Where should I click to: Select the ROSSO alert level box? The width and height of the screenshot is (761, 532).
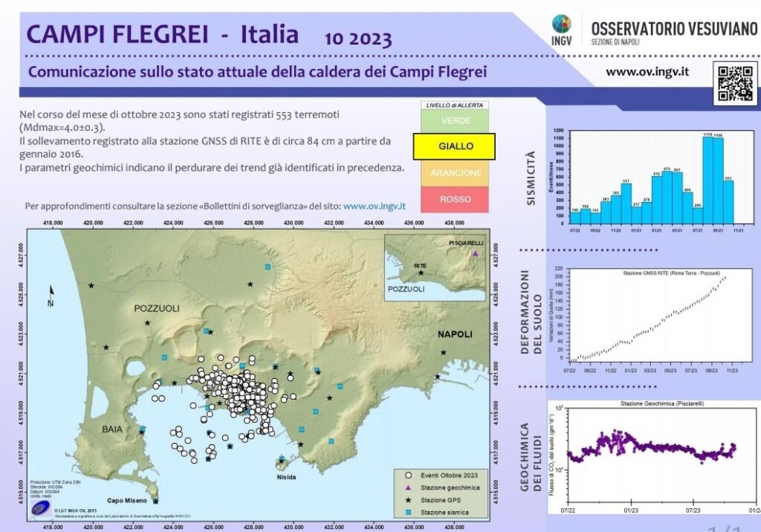[455, 199]
